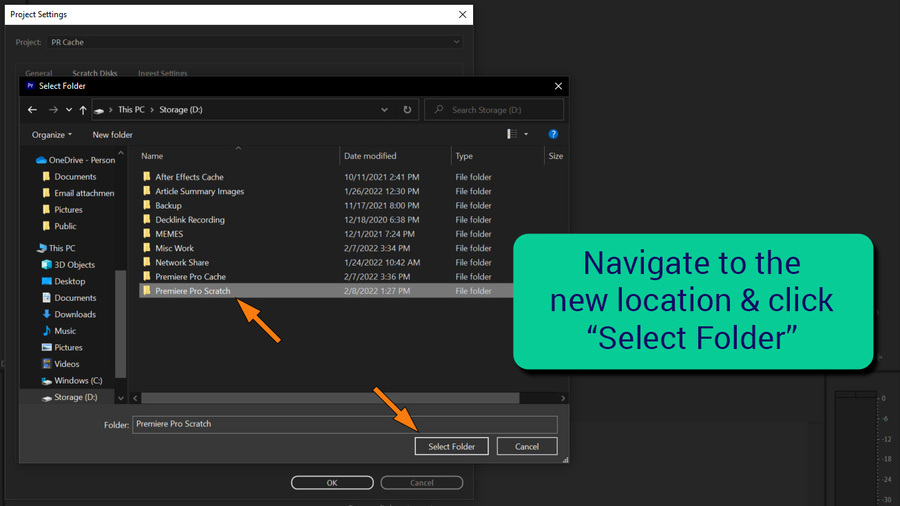
Task: Expand the address bar path dropdown
Action: point(384,110)
